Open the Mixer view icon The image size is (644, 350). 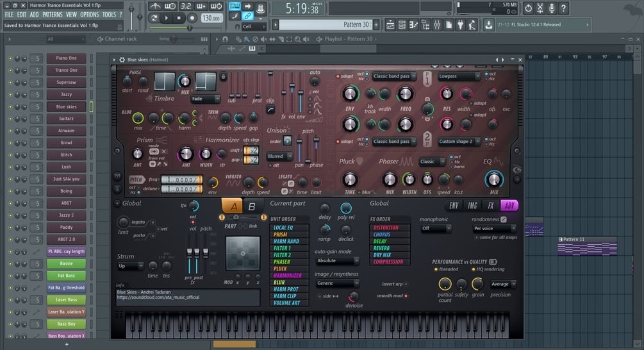(437, 25)
